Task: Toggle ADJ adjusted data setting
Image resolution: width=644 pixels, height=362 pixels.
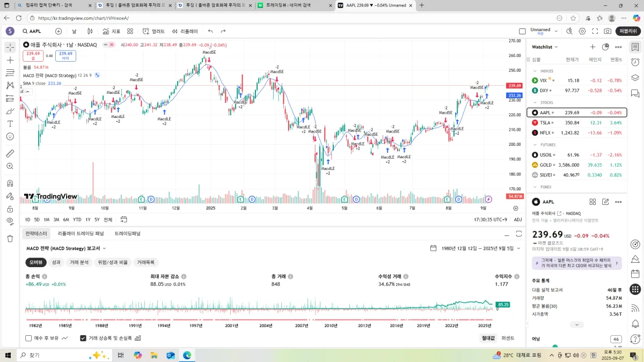Action: point(517,219)
